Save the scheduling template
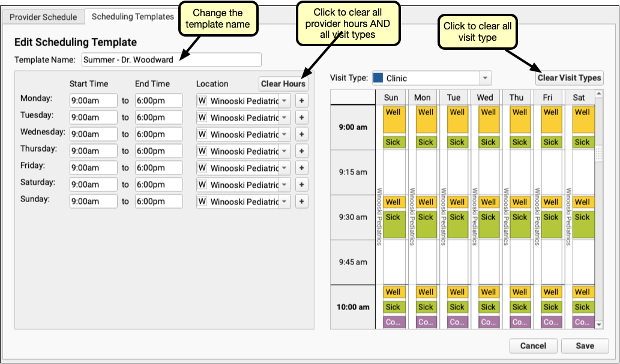 point(585,346)
